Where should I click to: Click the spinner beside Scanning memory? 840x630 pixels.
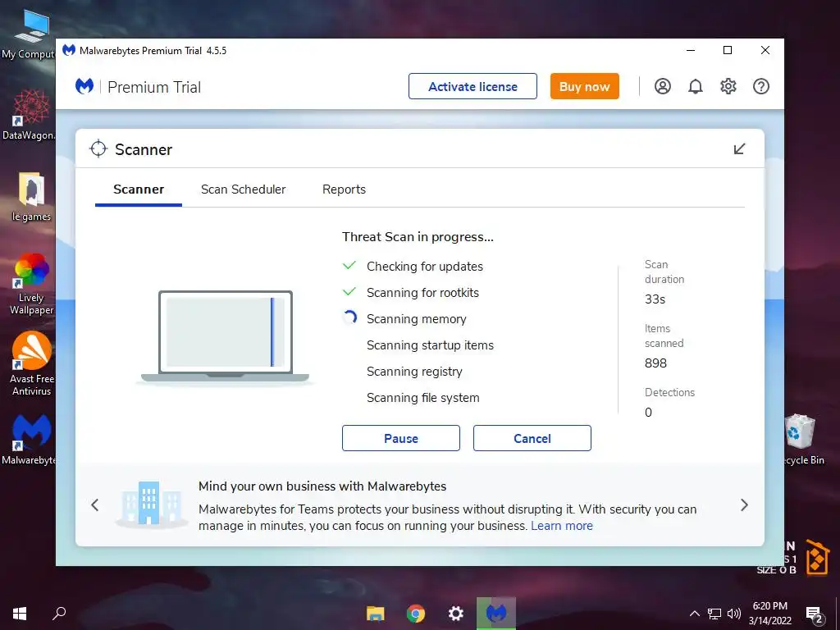coord(349,317)
